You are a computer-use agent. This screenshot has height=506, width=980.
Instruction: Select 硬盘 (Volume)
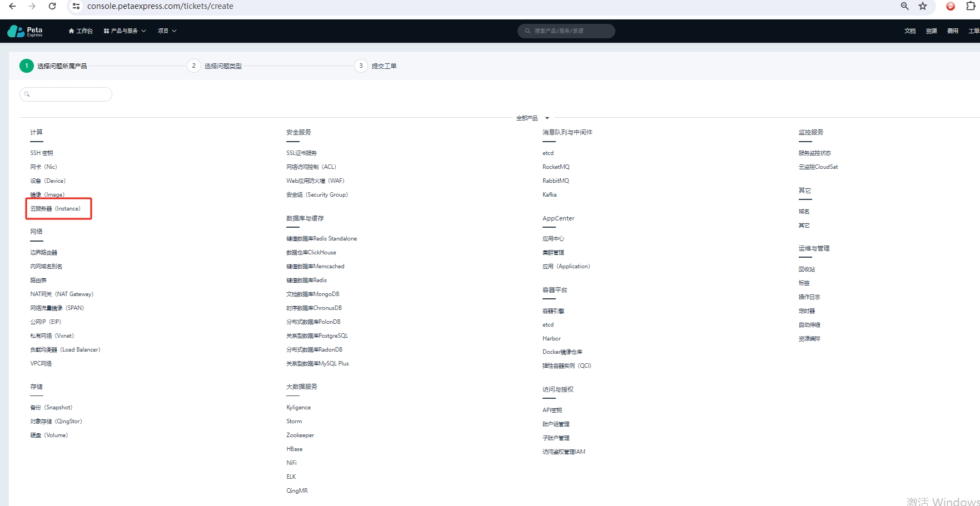(x=49, y=435)
